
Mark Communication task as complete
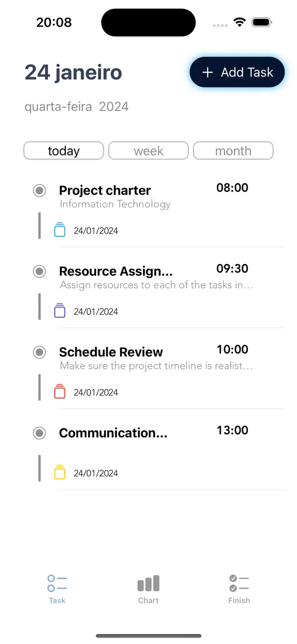click(39, 433)
